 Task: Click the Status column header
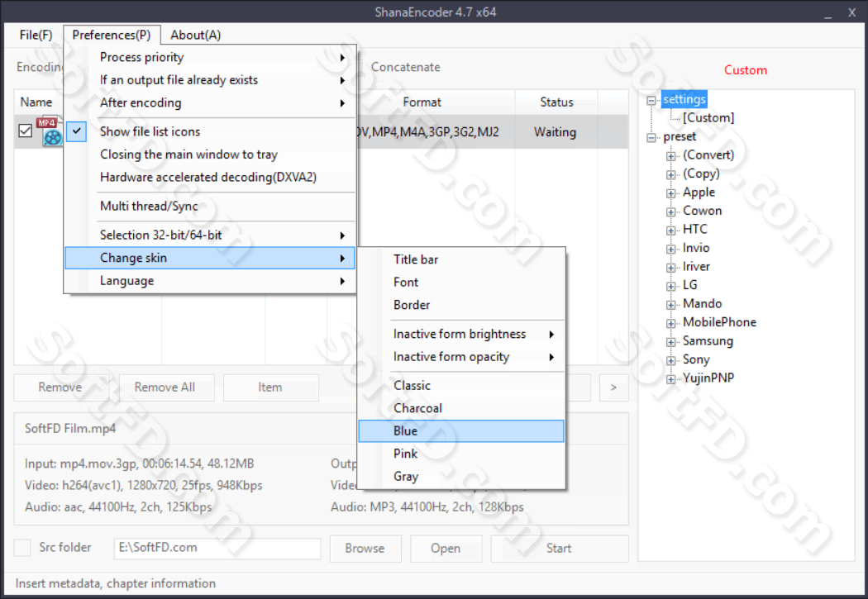pos(557,102)
